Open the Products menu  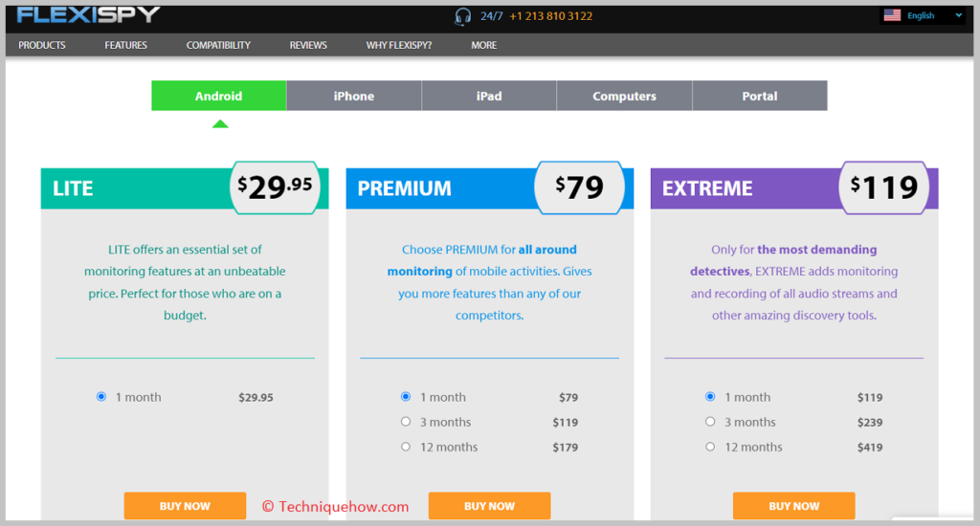click(x=42, y=45)
